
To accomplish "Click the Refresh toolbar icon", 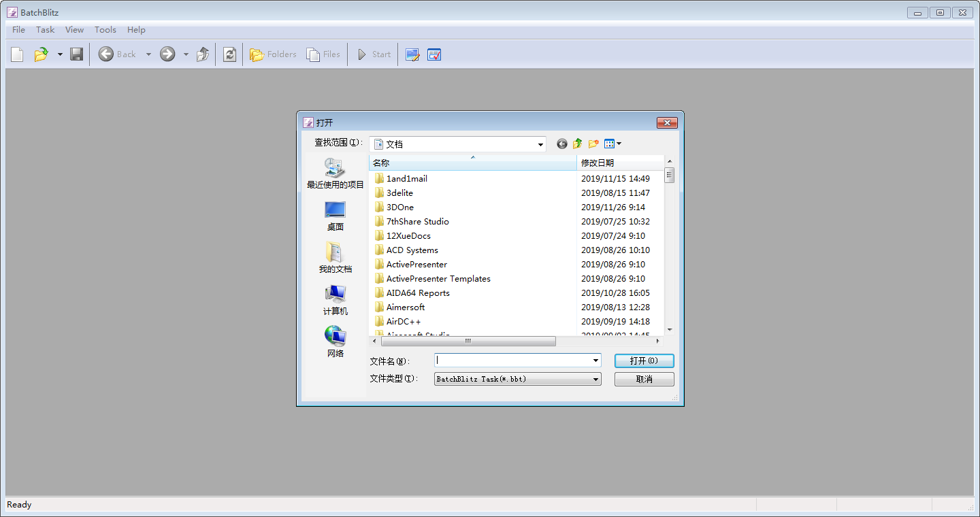I will pos(230,54).
